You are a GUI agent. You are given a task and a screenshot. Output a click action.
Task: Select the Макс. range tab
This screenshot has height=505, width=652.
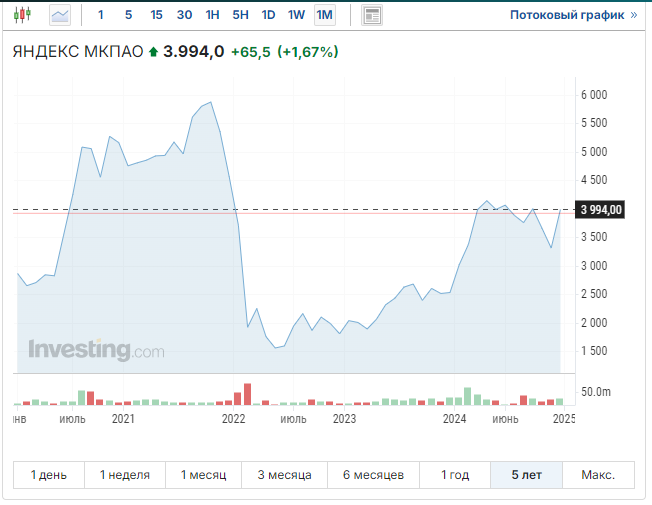pos(598,475)
